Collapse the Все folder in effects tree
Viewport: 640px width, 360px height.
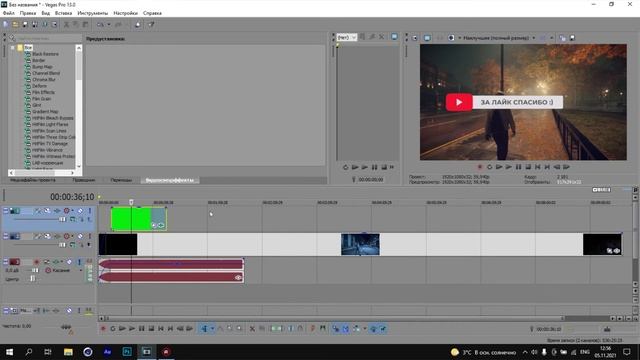point(13,48)
